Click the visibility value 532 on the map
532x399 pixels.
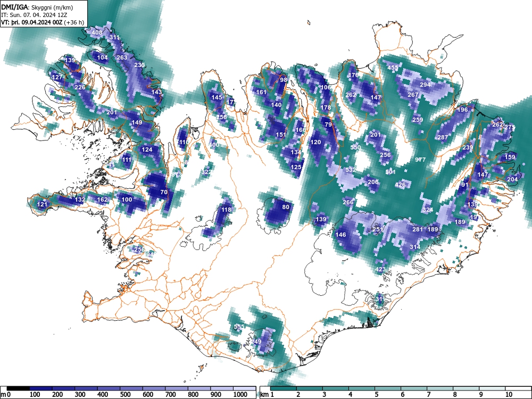coord(351,170)
